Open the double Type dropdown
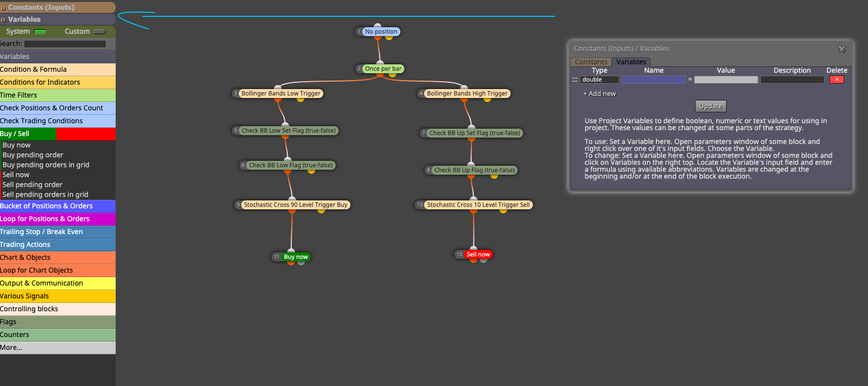The image size is (868, 386). tap(600, 80)
